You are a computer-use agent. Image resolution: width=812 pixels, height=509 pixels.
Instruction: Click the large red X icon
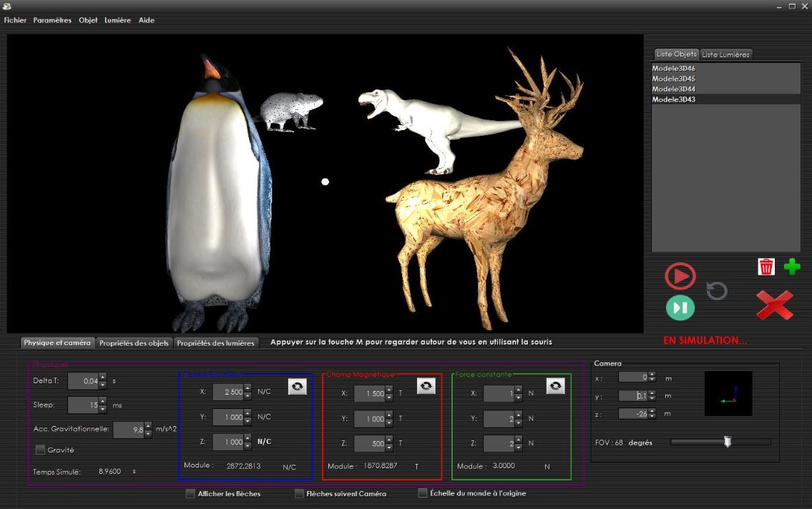[774, 305]
